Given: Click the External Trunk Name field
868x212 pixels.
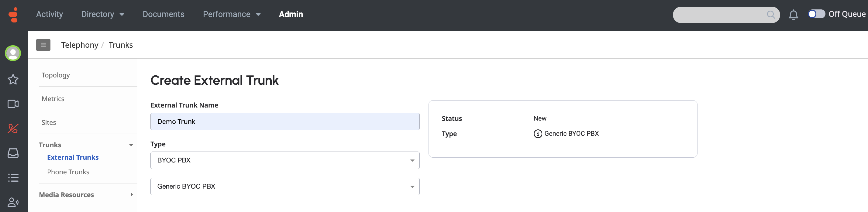Looking at the screenshot, I should 285,121.
